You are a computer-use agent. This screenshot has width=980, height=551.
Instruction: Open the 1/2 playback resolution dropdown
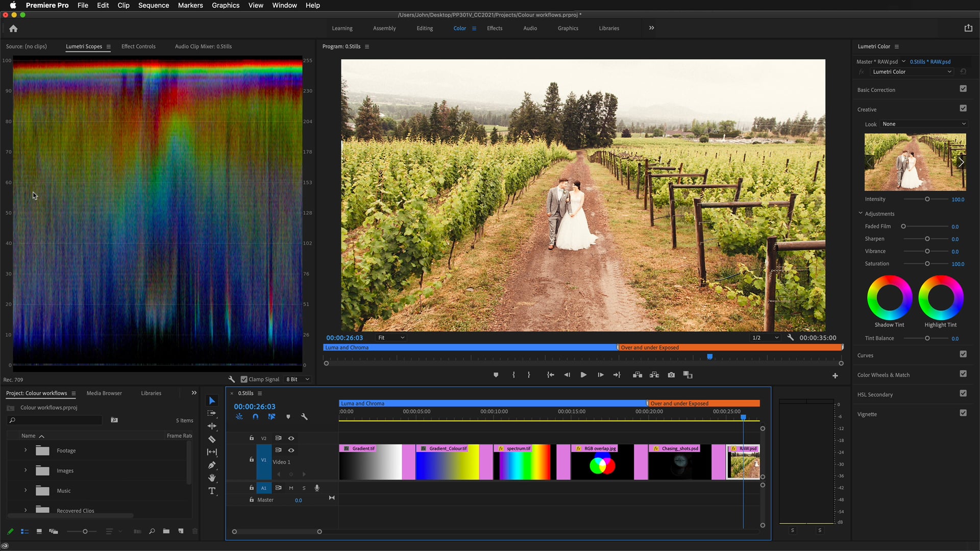point(765,338)
